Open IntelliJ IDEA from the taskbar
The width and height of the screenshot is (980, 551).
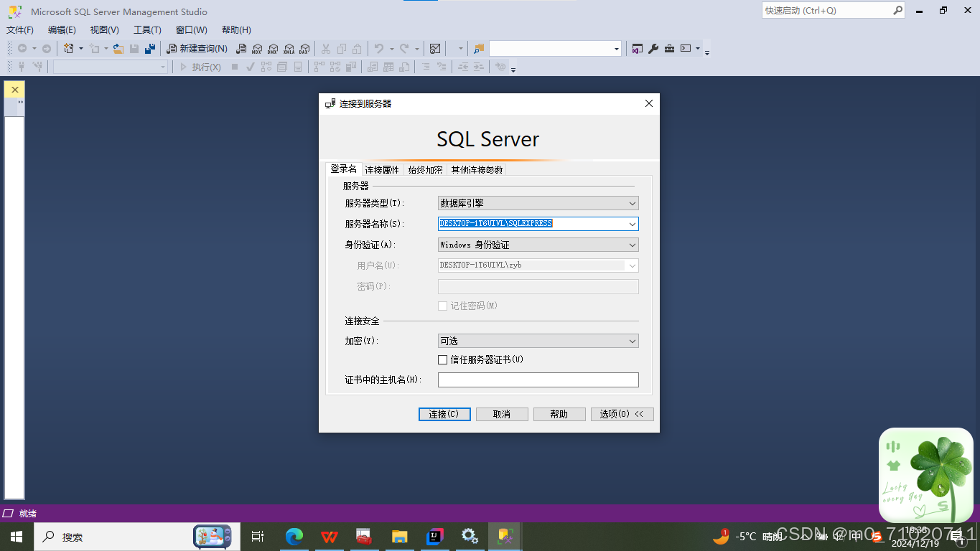[435, 537]
